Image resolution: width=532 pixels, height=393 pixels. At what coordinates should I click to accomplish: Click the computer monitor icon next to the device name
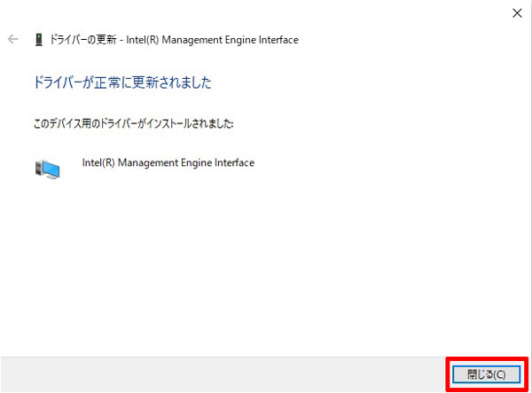tap(48, 169)
